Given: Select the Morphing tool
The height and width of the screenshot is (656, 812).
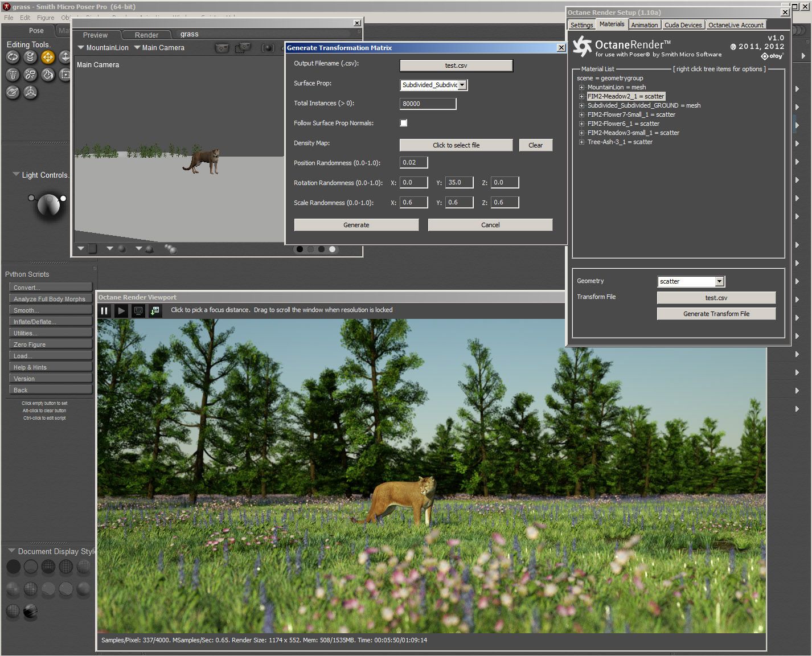Looking at the screenshot, I should click(x=13, y=92).
